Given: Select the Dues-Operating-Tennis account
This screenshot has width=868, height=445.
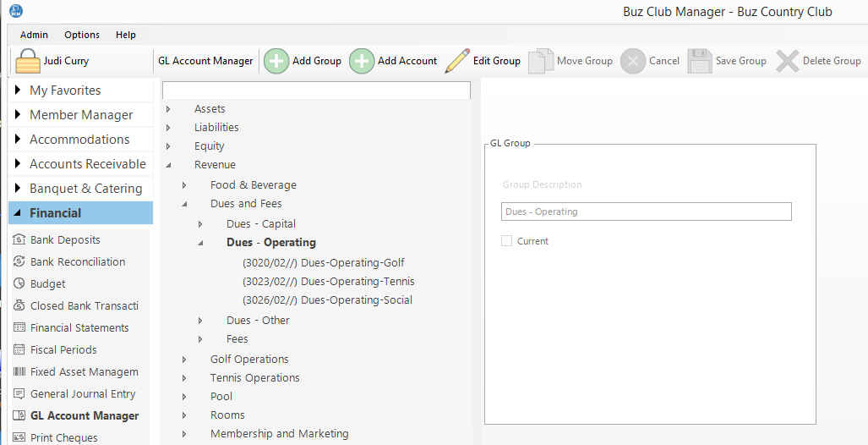Looking at the screenshot, I should coord(328,282).
